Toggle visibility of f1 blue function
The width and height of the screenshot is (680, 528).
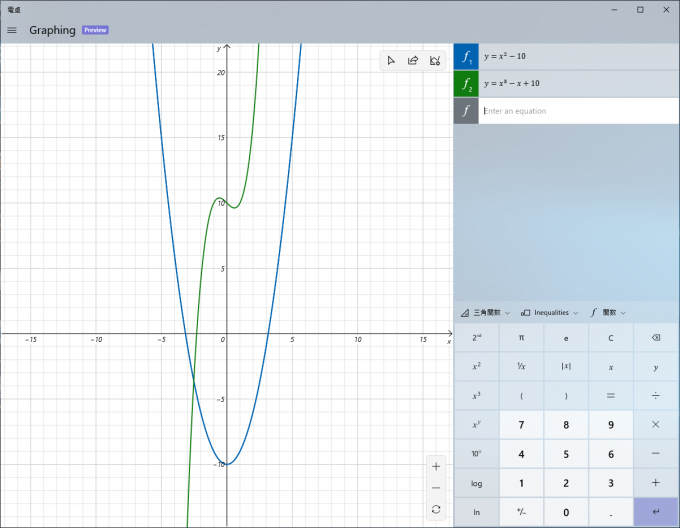click(466, 57)
